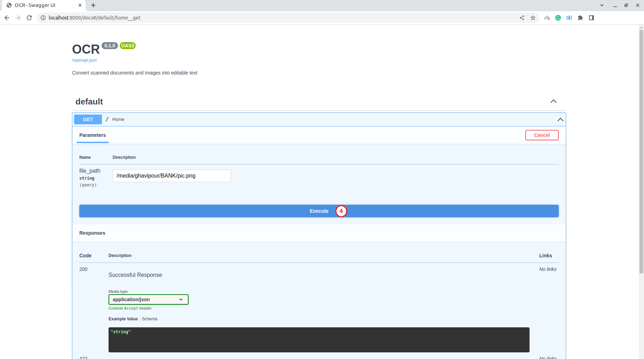
Task: Bookmark this tab with the star
Action: point(533,18)
